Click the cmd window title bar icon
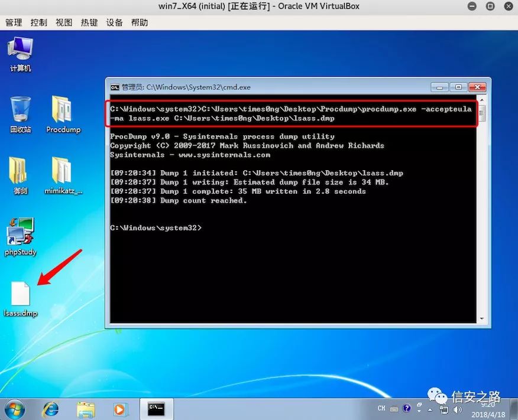The height and width of the screenshot is (420, 518). click(x=115, y=87)
